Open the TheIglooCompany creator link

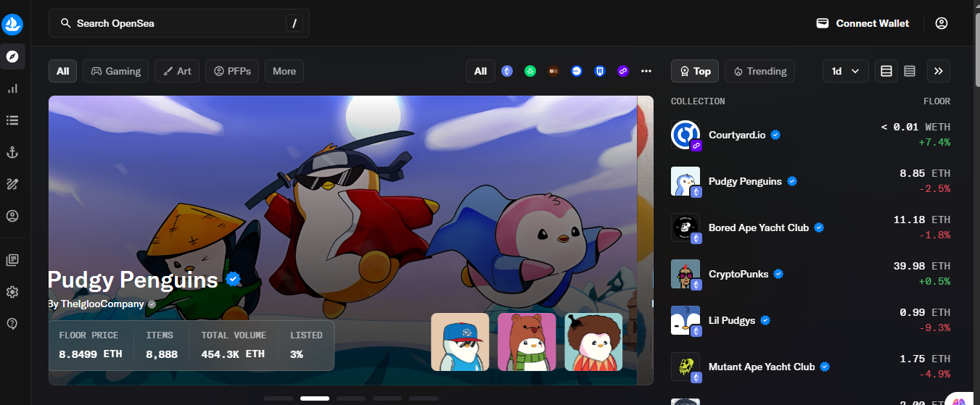coord(102,304)
